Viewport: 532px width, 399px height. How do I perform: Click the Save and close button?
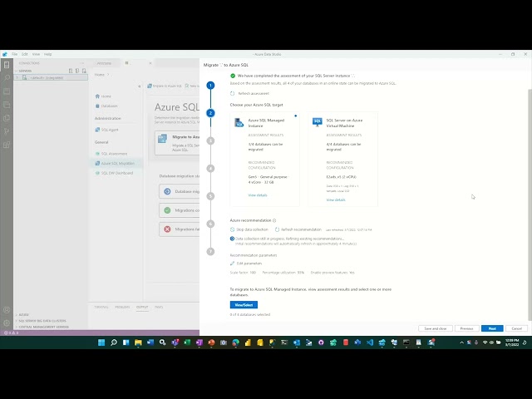coord(436,328)
